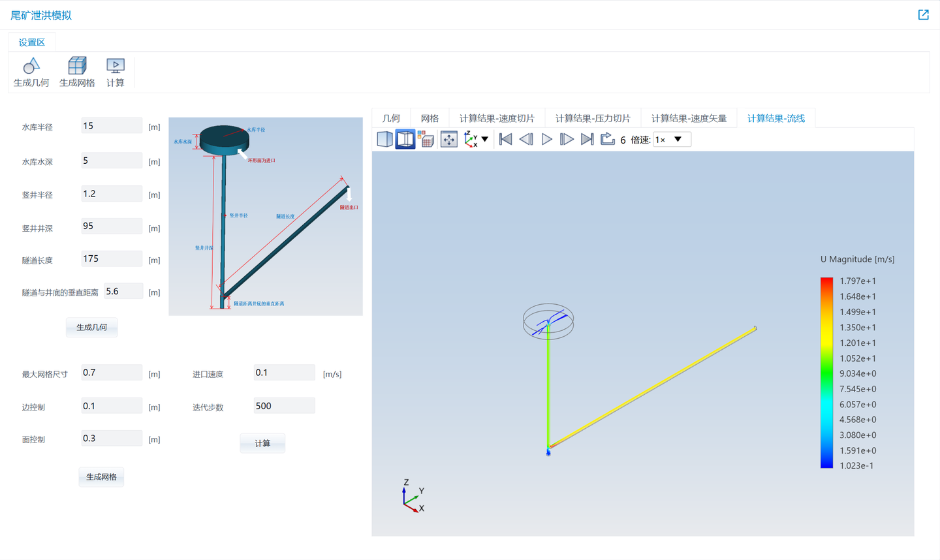Open the 倍速 playback speed dropdown
The image size is (940, 560).
click(x=672, y=139)
